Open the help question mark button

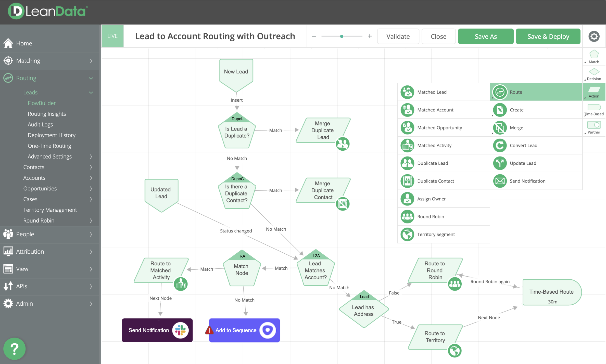pyautogui.click(x=15, y=349)
